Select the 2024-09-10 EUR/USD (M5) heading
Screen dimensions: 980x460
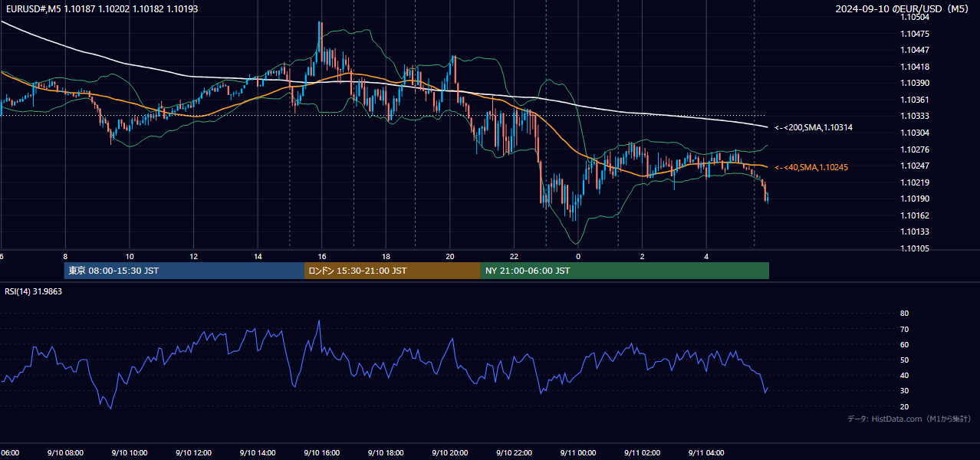[x=903, y=9]
